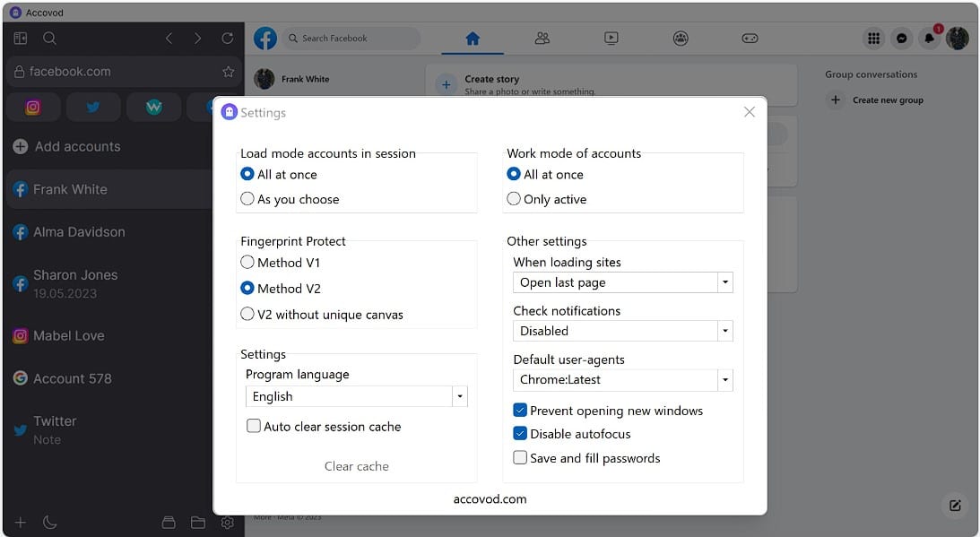Toggle the sidebar panel layout icon
The width and height of the screenshot is (980, 537).
click(x=21, y=39)
